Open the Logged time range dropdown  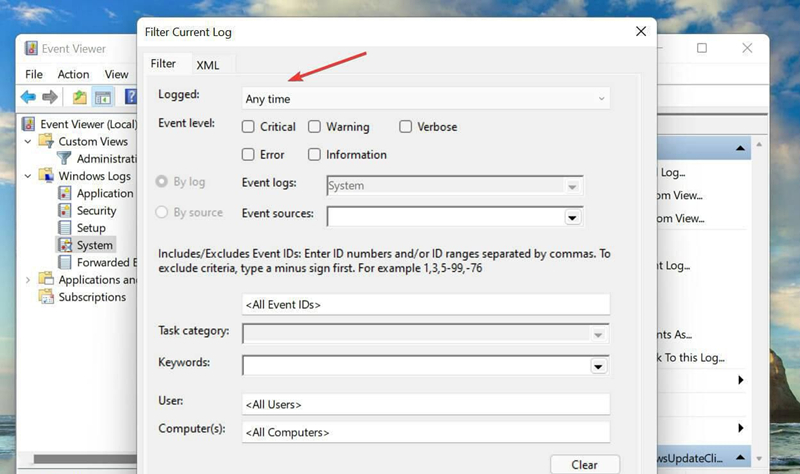point(426,99)
